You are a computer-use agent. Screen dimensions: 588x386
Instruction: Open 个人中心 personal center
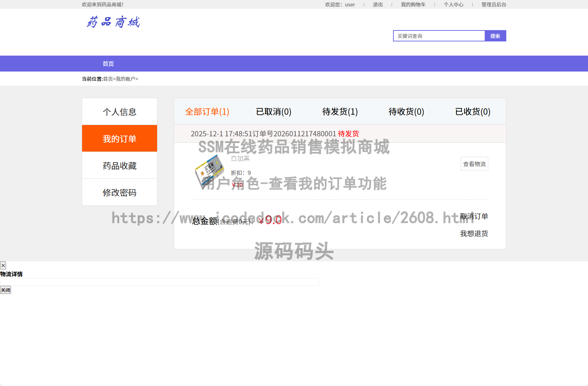click(454, 4)
